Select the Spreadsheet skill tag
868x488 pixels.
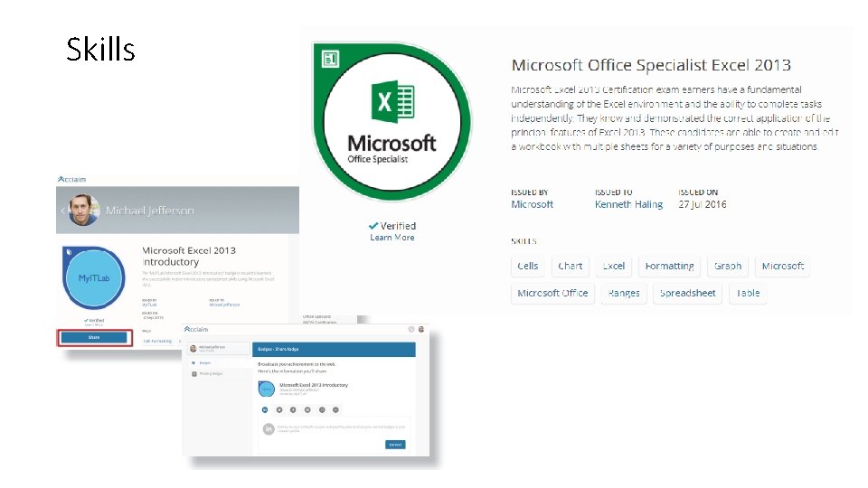click(687, 293)
